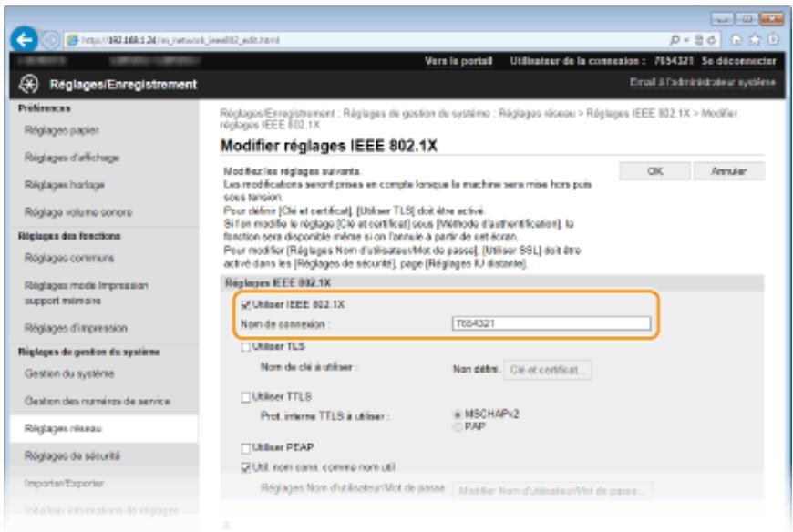Click the Annuler button

729,171
